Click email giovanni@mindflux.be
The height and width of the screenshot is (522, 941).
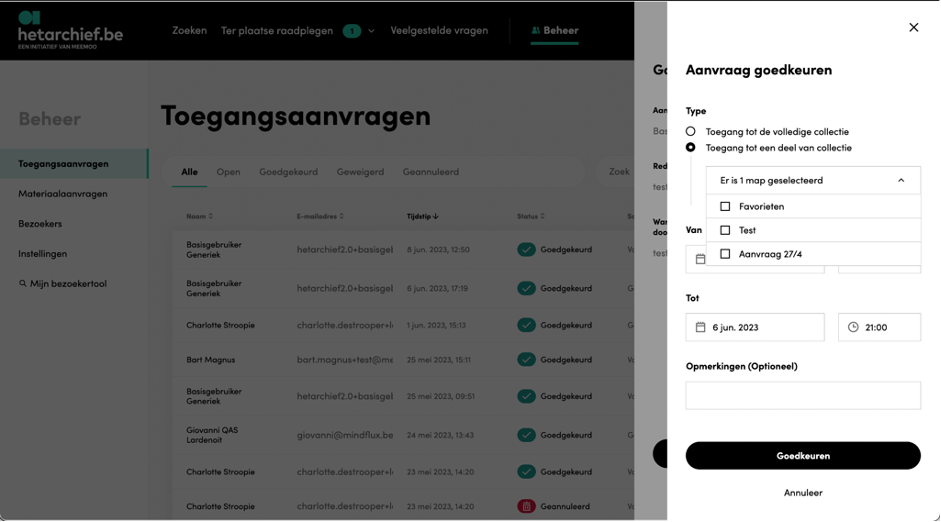(x=345, y=436)
